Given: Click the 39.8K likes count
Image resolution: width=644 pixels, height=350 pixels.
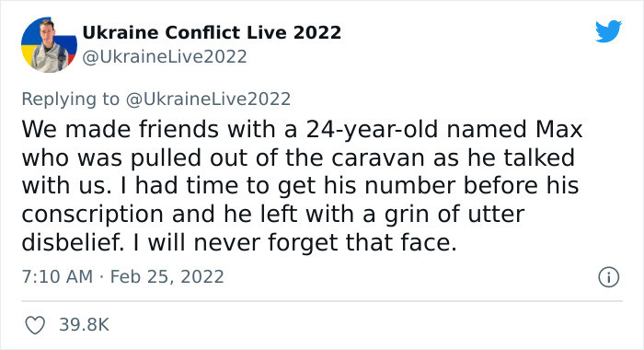Looking at the screenshot, I should click(x=85, y=325).
